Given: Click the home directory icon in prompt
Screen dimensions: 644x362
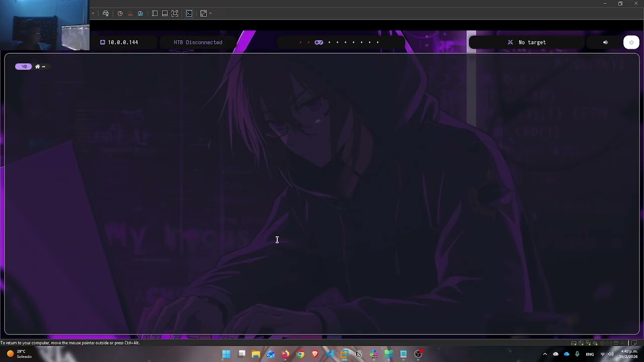Looking at the screenshot, I should [37, 66].
